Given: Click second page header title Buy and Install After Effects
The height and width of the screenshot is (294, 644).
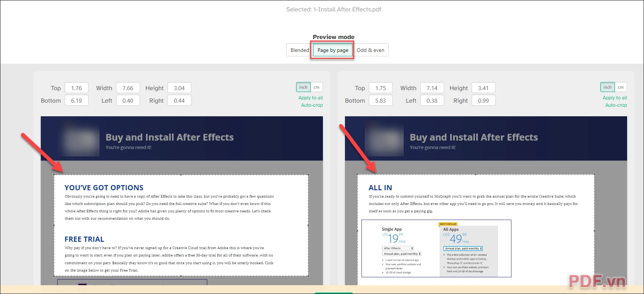Looking at the screenshot, I should 474,137.
